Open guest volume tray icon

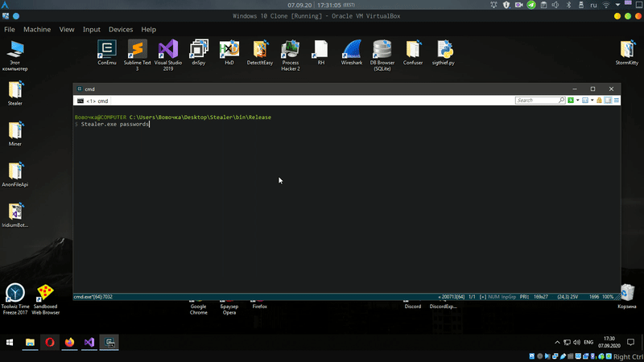(x=576, y=343)
